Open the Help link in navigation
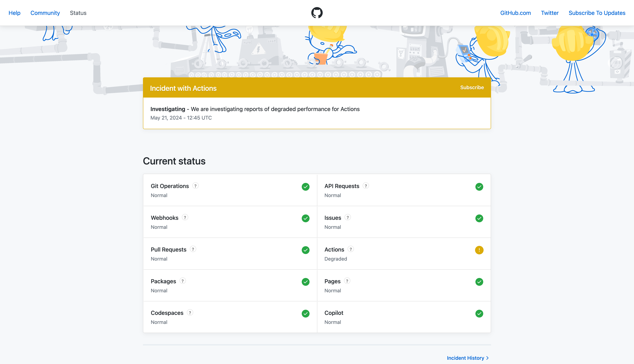This screenshot has height=364, width=634. [15, 13]
